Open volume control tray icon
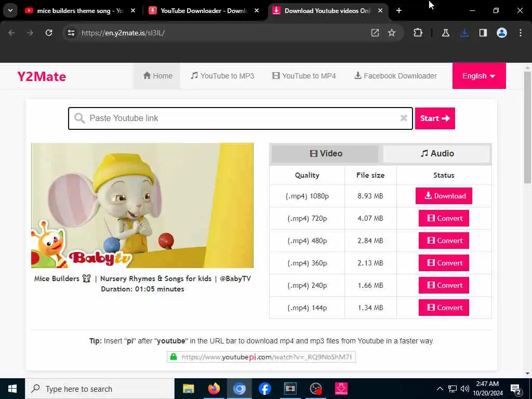532x399 pixels. pyautogui.click(x=465, y=389)
